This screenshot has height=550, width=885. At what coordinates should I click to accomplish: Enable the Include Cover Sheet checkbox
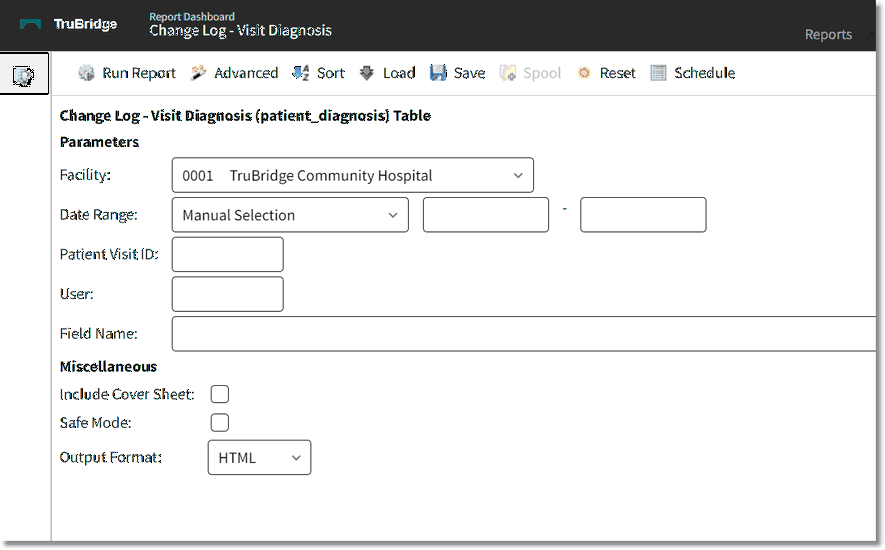(x=219, y=394)
